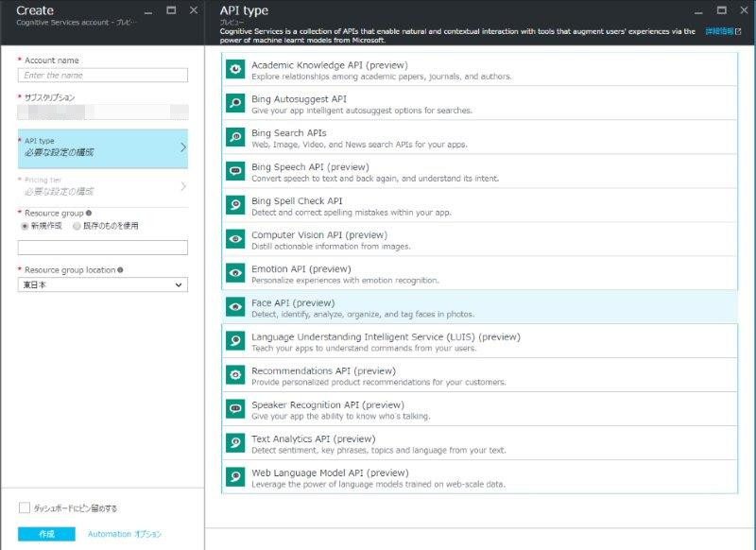Expand the Pricing tier setting chevron
The width and height of the screenshot is (756, 550).
[x=182, y=186]
